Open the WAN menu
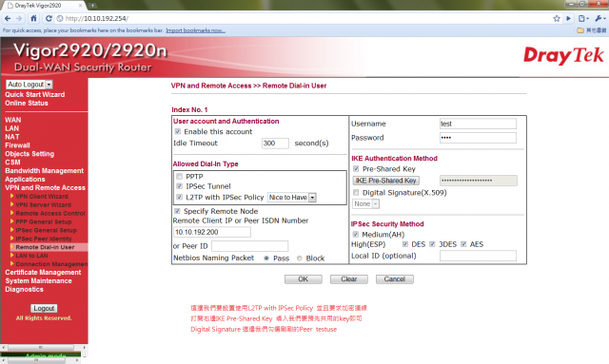609x364 pixels. pos(12,120)
